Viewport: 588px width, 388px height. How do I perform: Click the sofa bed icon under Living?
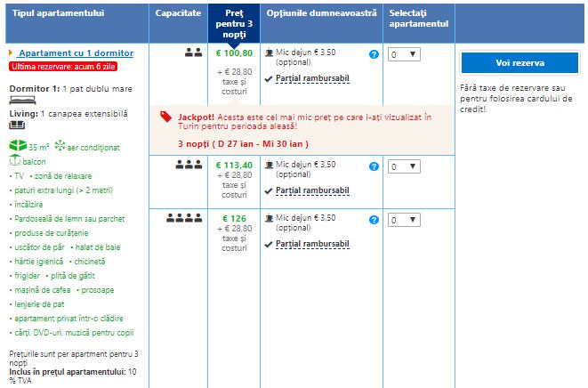17,125
